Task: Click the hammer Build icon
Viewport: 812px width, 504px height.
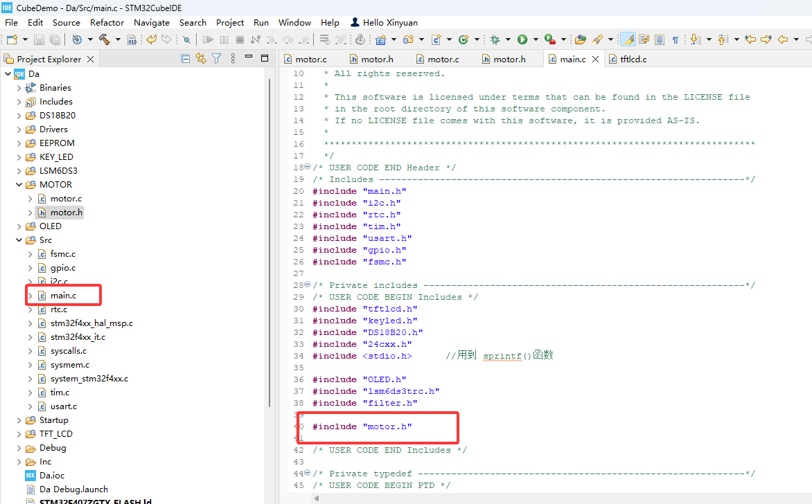Action: [105, 39]
